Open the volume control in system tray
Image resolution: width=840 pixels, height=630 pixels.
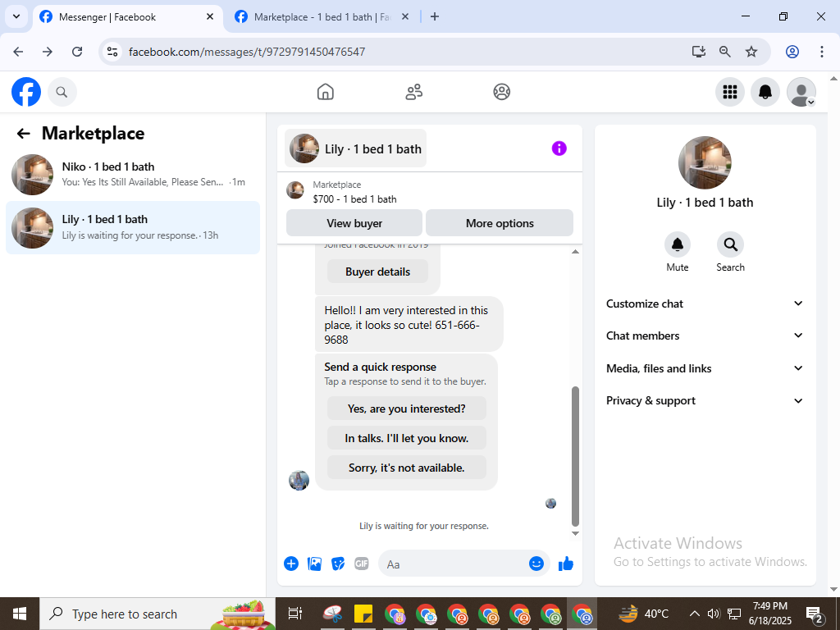coord(713,614)
